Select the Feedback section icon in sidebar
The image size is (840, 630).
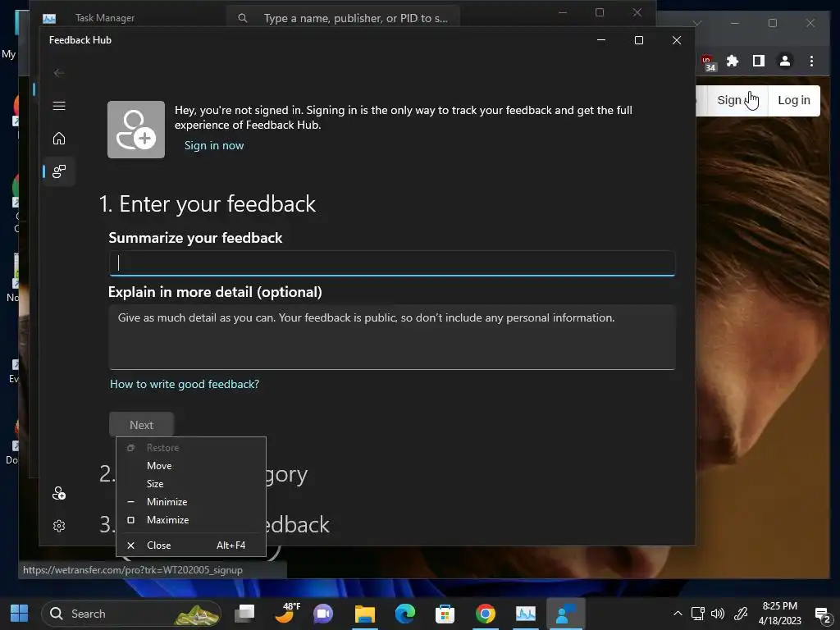point(59,171)
